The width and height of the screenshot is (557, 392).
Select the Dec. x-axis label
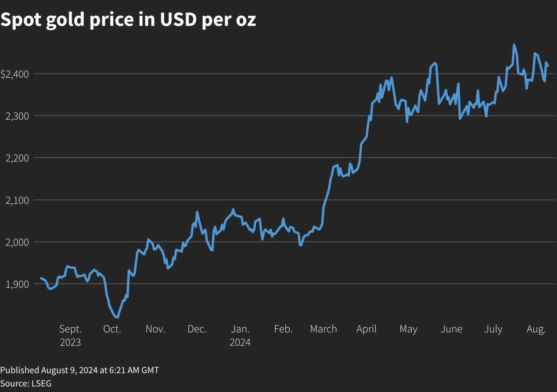[197, 329]
